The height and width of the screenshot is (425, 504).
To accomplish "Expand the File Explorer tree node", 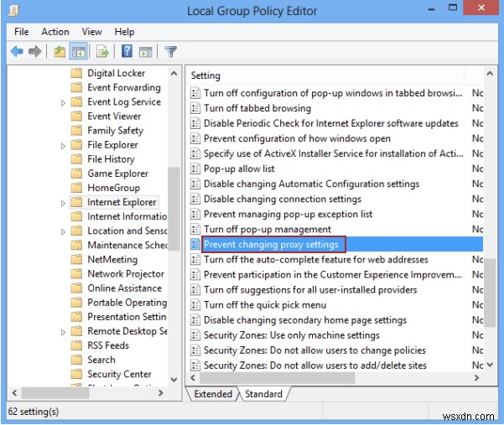I will tap(63, 146).
